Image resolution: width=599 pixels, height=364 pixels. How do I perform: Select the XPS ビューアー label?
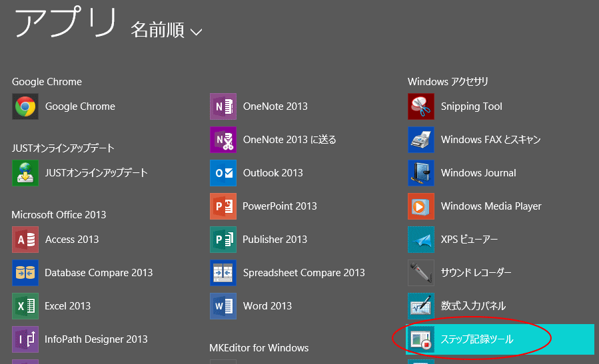(470, 240)
